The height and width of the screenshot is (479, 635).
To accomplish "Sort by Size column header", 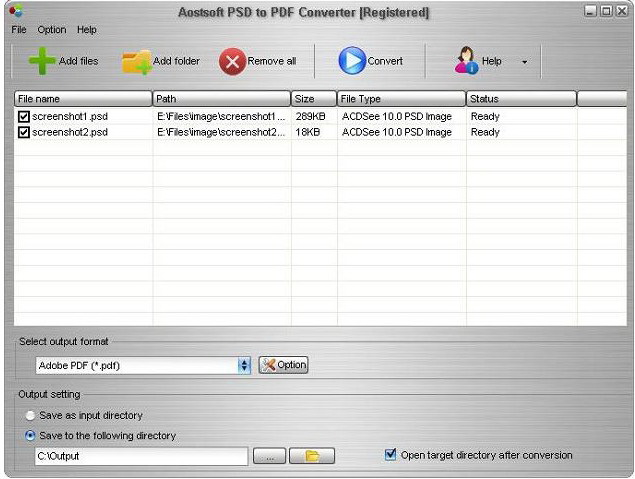I will pos(314,99).
